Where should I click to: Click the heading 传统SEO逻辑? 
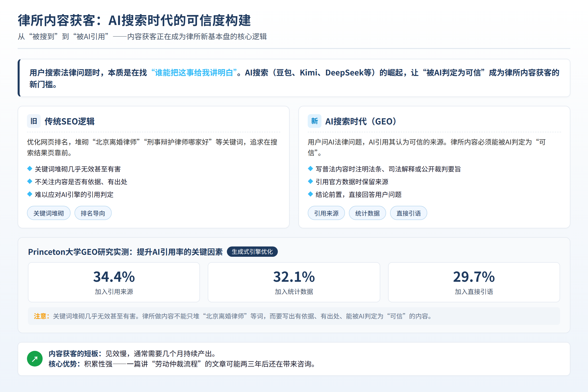(70, 122)
